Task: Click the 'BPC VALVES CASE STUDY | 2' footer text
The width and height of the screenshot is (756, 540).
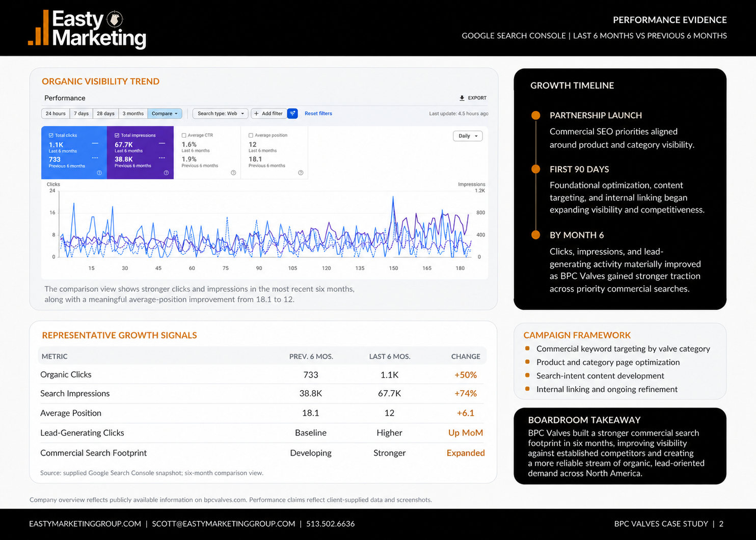Action: point(669,524)
